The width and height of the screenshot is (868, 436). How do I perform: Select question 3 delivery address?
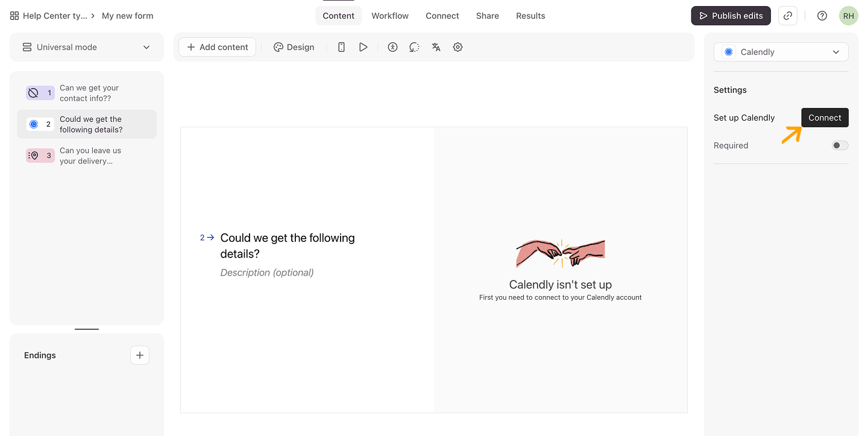pos(87,156)
